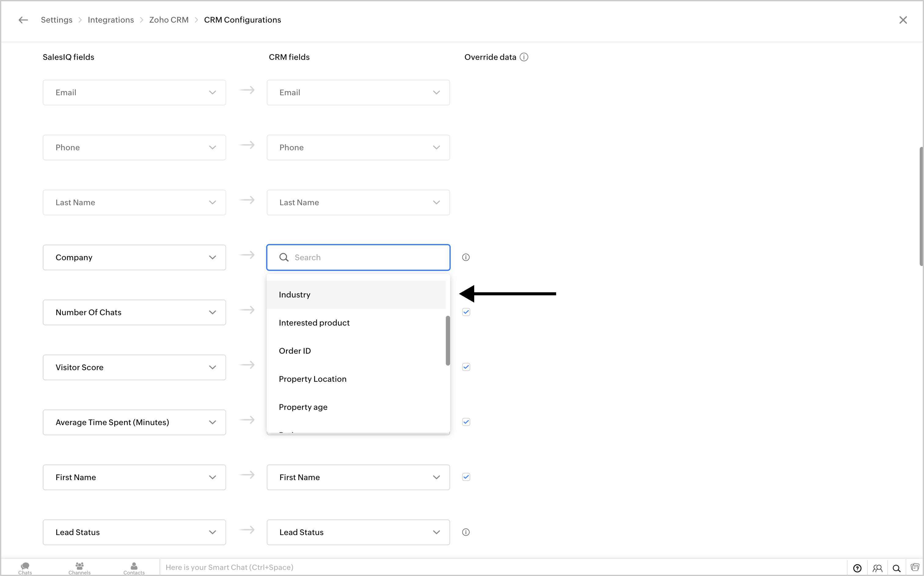
Task: Open the Chats panel icon
Action: pos(25,568)
